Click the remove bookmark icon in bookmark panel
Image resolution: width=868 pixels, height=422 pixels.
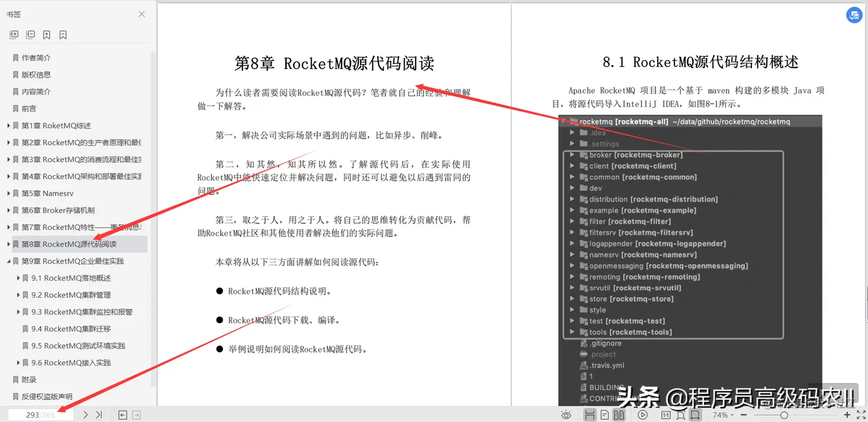(63, 34)
